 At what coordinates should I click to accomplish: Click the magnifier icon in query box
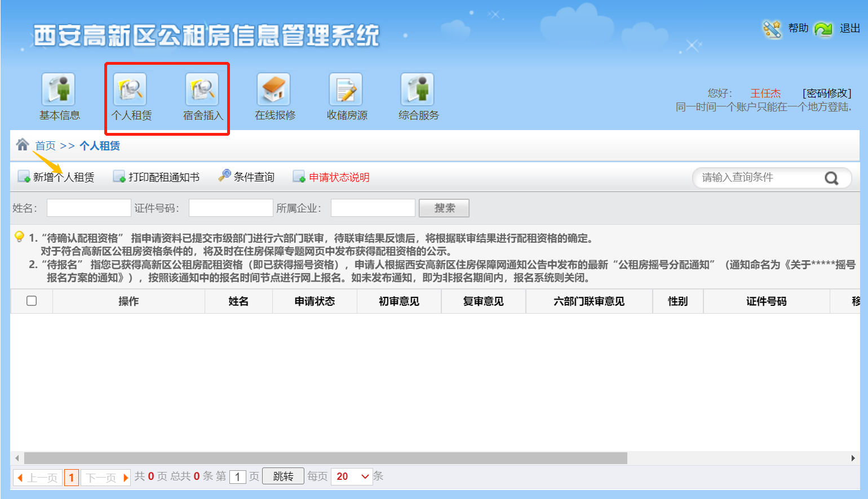click(x=831, y=178)
